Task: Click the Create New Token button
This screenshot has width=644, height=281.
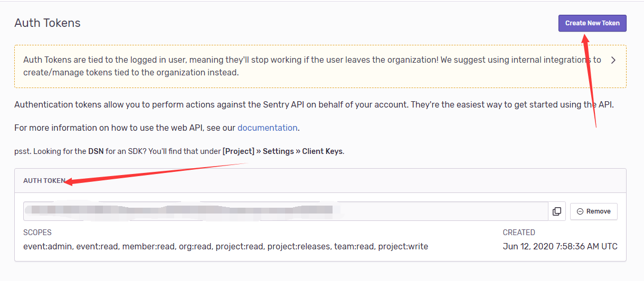Action: pos(592,23)
